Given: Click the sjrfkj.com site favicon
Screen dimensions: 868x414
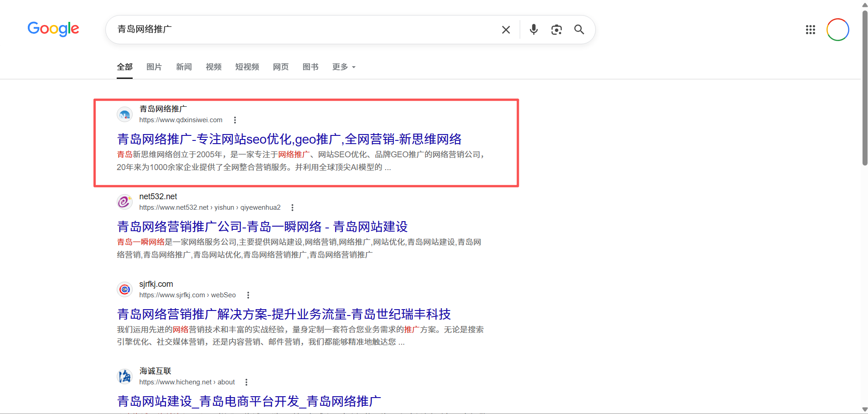Looking at the screenshot, I should 124,289.
